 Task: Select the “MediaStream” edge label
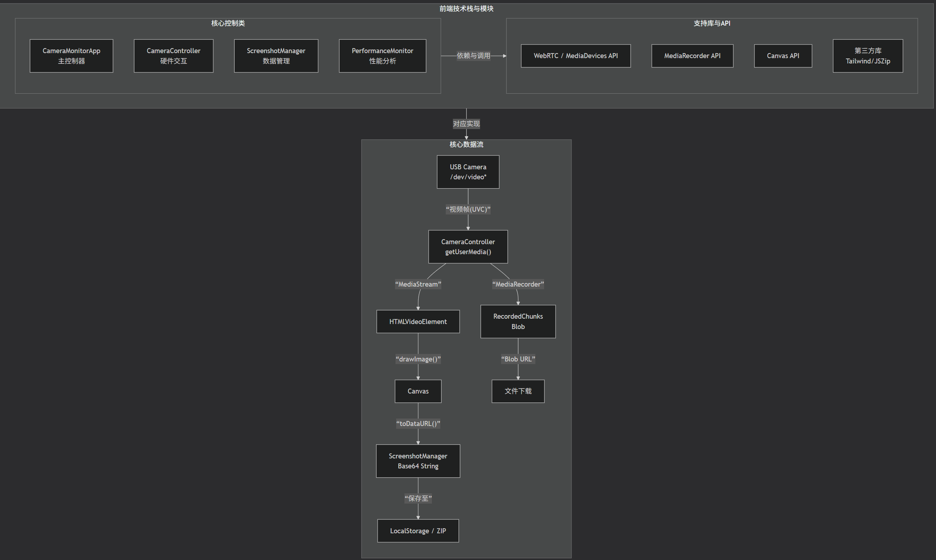[418, 284]
